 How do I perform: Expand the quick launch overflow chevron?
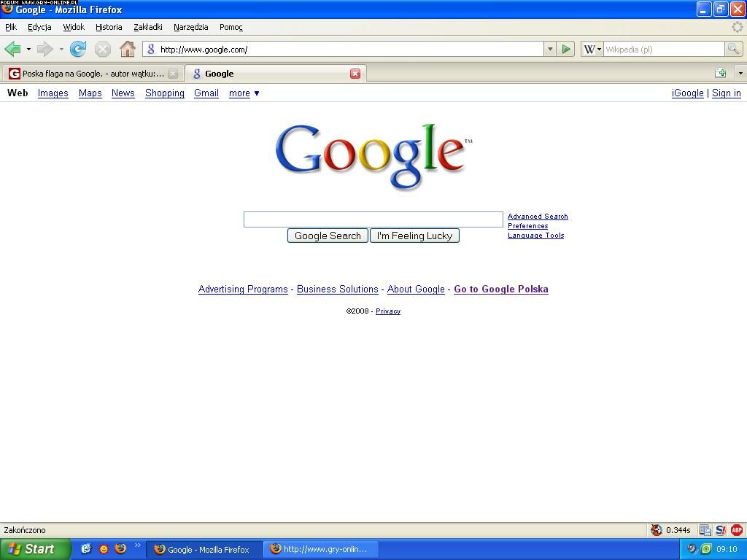point(138,545)
